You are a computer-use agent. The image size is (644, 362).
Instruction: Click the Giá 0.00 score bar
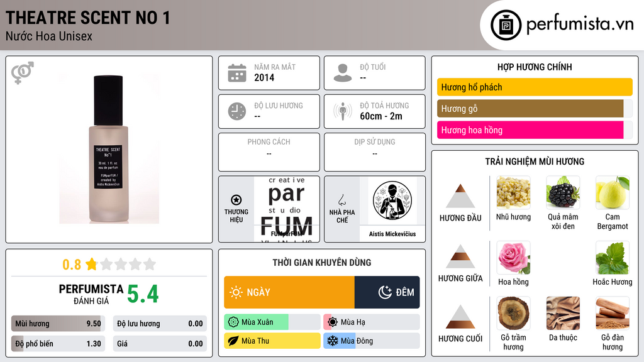(x=160, y=344)
